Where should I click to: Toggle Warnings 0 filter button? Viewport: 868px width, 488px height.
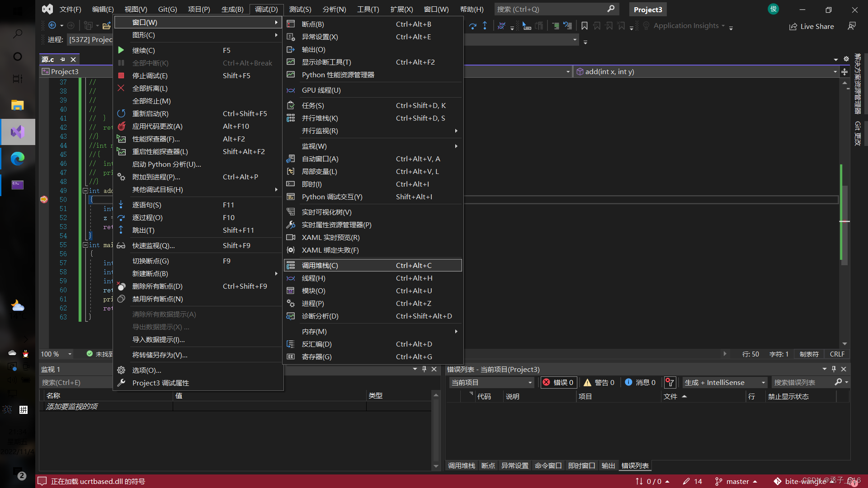pyautogui.click(x=599, y=382)
